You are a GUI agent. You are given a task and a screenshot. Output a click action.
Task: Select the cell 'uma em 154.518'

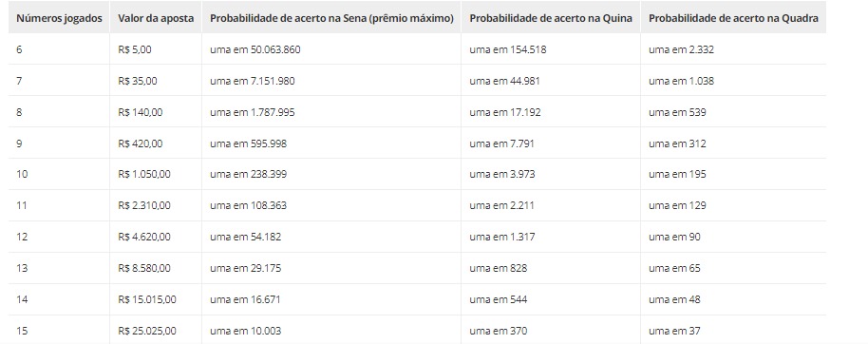pyautogui.click(x=551, y=49)
